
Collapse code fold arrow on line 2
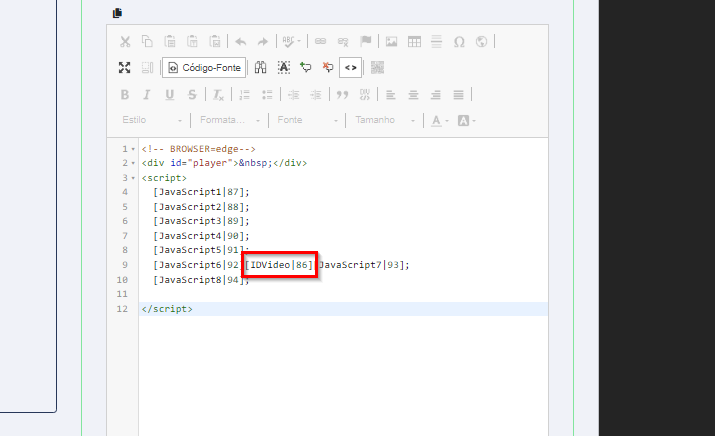coord(133,163)
